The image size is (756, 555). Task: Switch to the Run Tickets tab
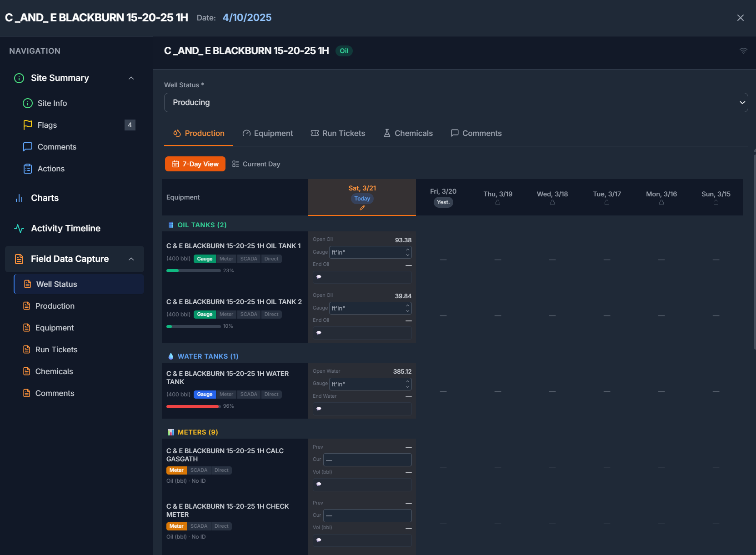(338, 133)
